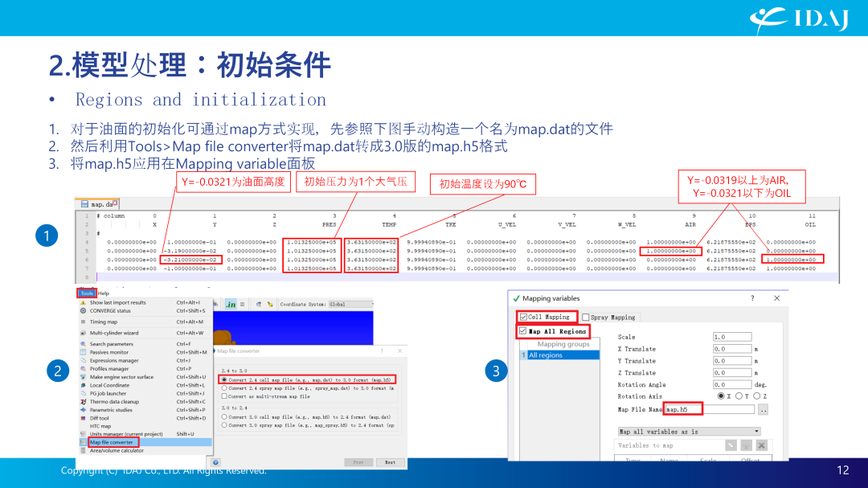Open the Tools menu
The width and height of the screenshot is (868, 488).
[x=86, y=293]
